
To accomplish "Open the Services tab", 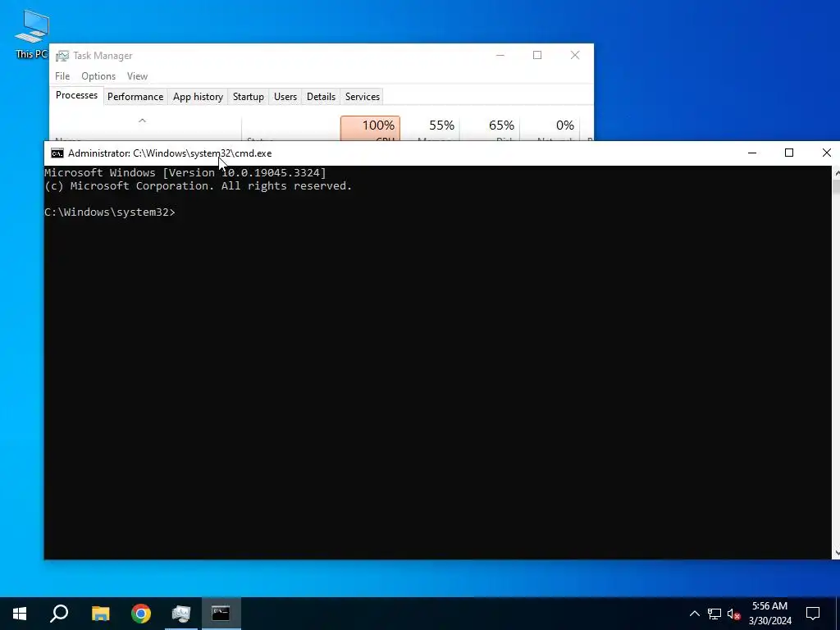I will pos(362,97).
